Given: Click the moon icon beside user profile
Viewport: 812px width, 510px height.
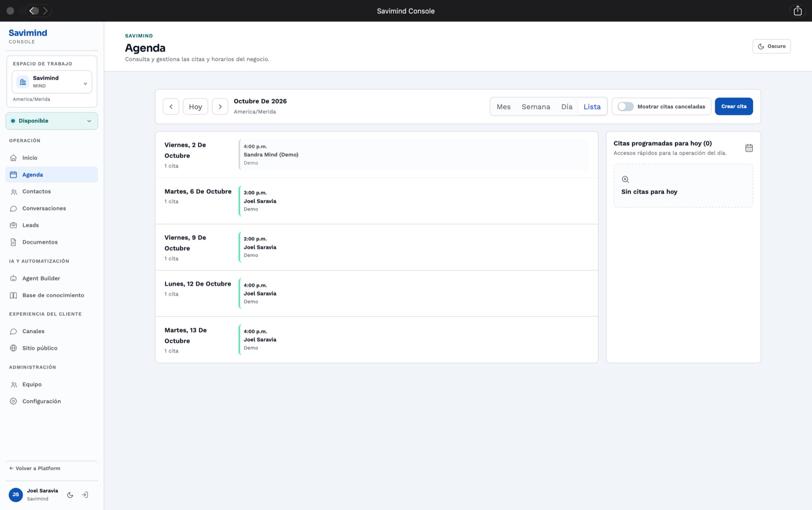Looking at the screenshot, I should pyautogui.click(x=70, y=495).
